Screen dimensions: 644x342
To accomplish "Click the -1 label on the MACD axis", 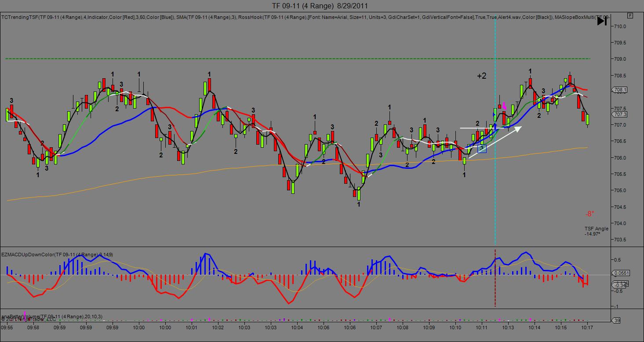I will 616,306.
